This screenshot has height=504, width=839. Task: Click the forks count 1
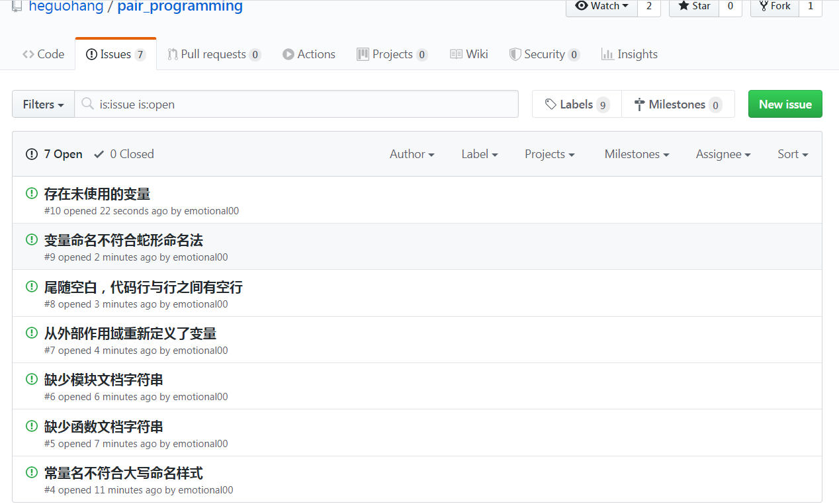tap(811, 7)
